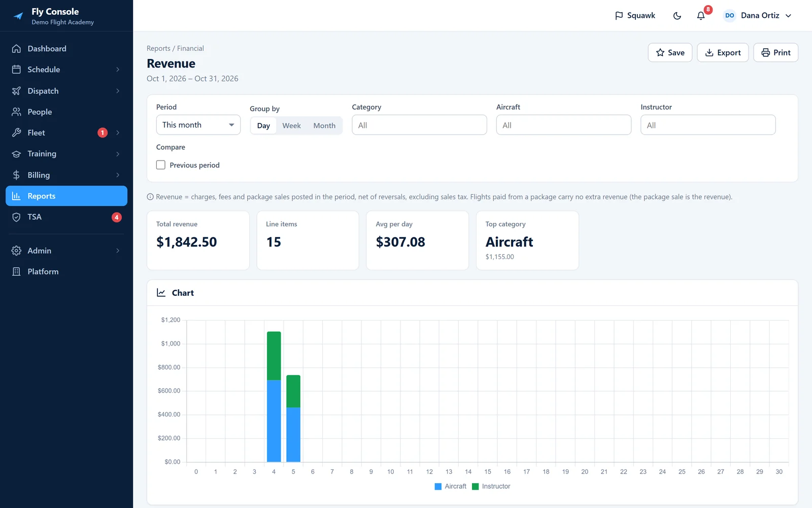Group revenue by Day

pyautogui.click(x=263, y=125)
